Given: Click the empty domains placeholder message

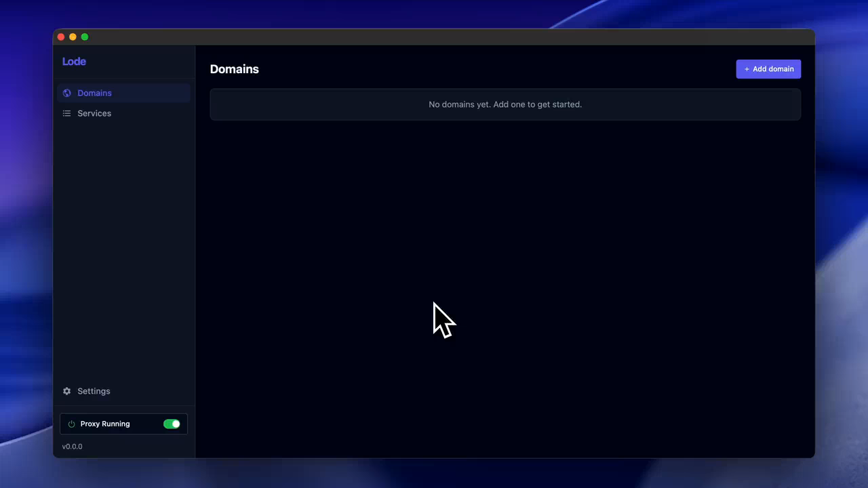Looking at the screenshot, I should [x=505, y=104].
